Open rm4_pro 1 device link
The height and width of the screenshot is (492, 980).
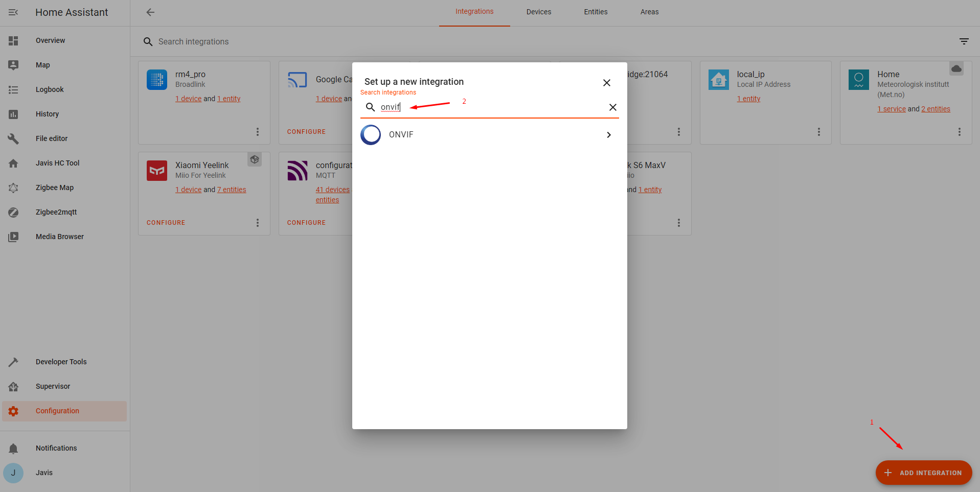189,99
